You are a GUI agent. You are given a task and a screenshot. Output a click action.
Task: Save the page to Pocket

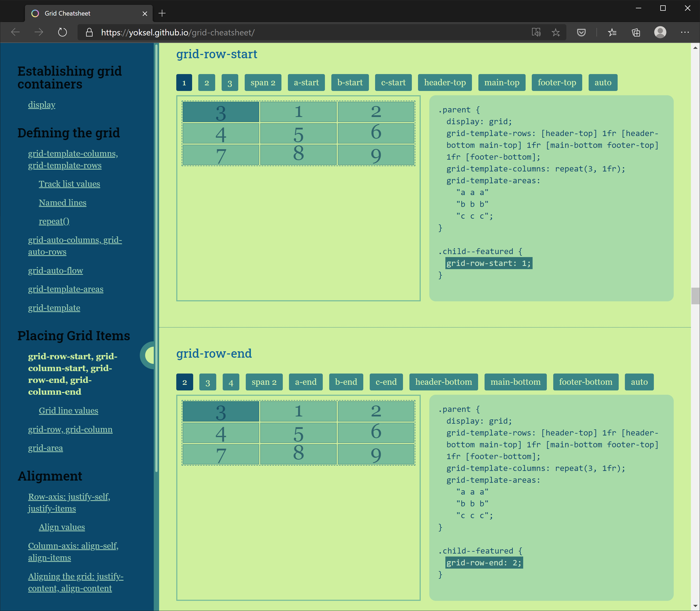(x=581, y=32)
